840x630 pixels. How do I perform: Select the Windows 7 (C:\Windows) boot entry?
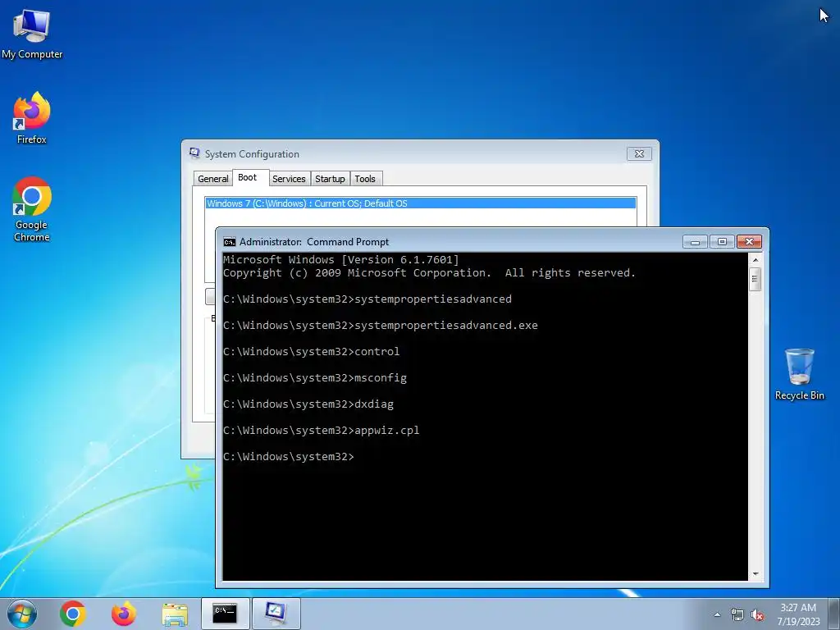point(421,203)
